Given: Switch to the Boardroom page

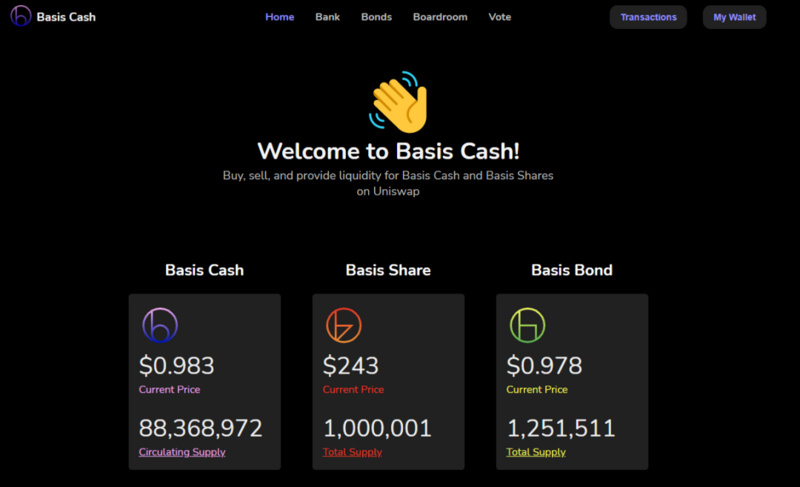Looking at the screenshot, I should (x=440, y=17).
